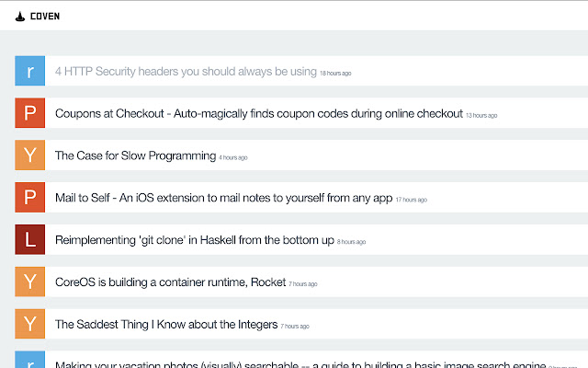Open '4 HTTP Security headers' article
Screen dimensions: 588x368
(186, 72)
